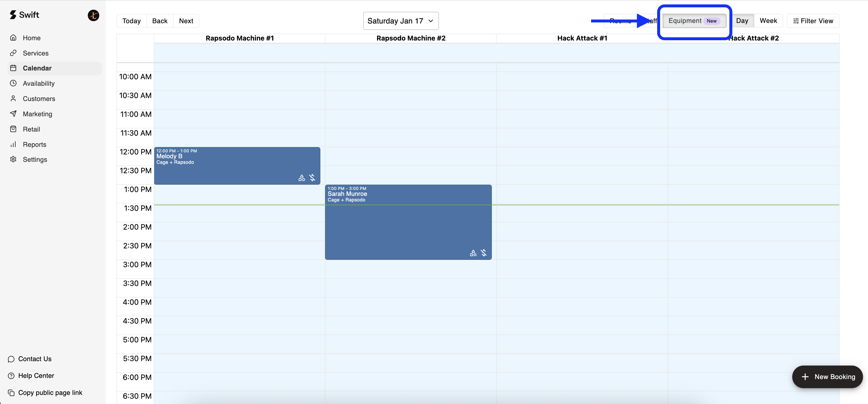Viewport: 868px width, 404px height.
Task: Select the Day view toggle
Action: tap(742, 21)
